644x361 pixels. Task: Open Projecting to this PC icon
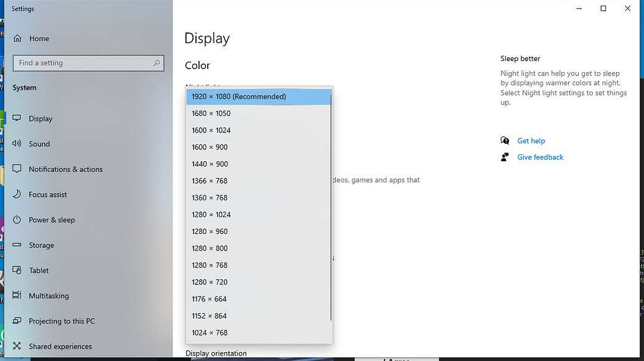[x=19, y=321]
